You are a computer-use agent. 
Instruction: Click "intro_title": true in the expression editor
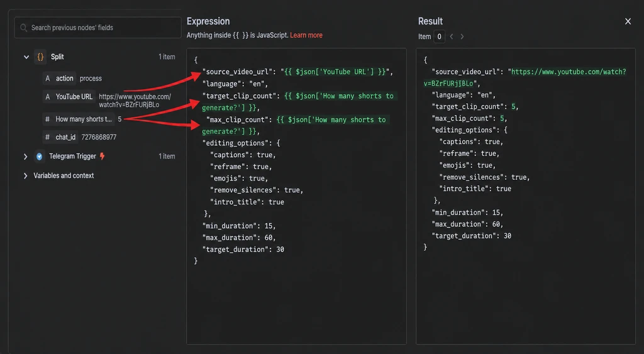click(247, 202)
